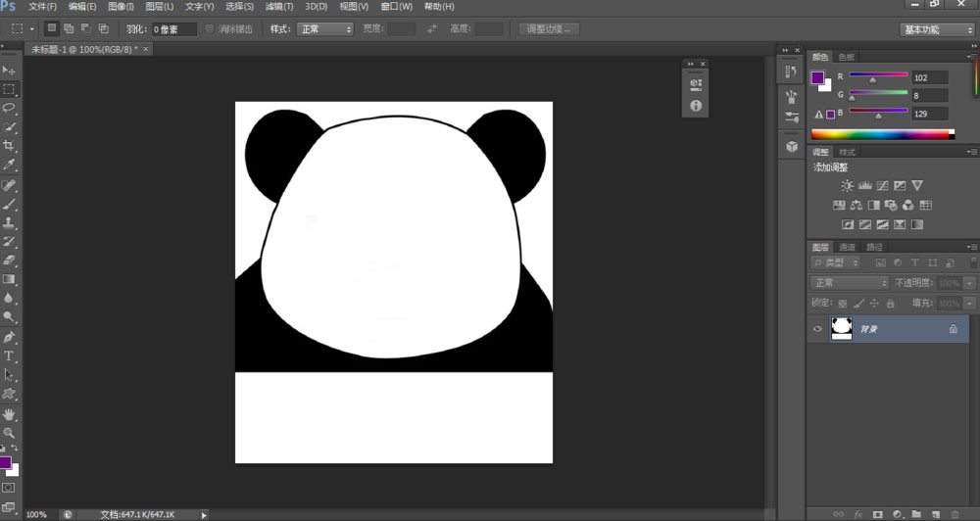Click the 调整边缘 button

(549, 29)
